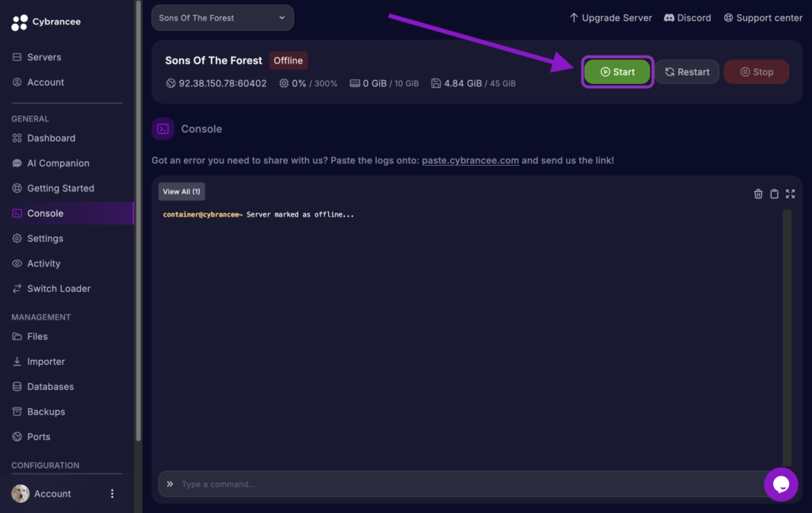Open the paste.cybrancee.com link
Screen dimensions: 812x513
click(x=470, y=160)
